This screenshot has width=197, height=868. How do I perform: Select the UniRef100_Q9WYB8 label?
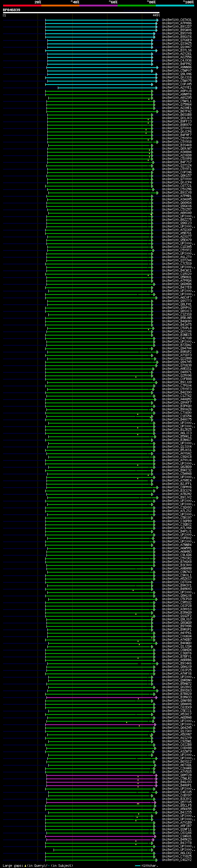coord(176,701)
